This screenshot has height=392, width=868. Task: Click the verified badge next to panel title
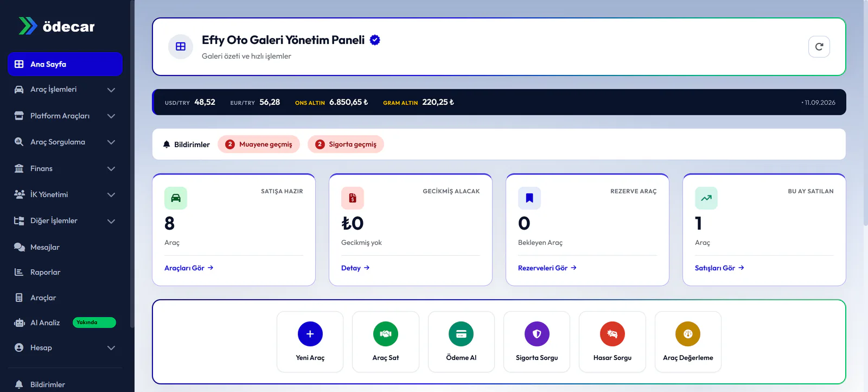click(x=375, y=40)
